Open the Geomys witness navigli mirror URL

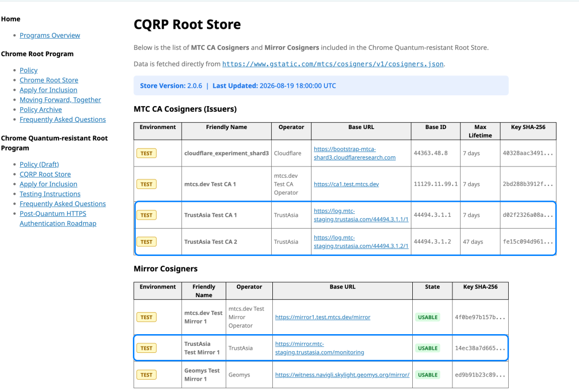tap(342, 375)
